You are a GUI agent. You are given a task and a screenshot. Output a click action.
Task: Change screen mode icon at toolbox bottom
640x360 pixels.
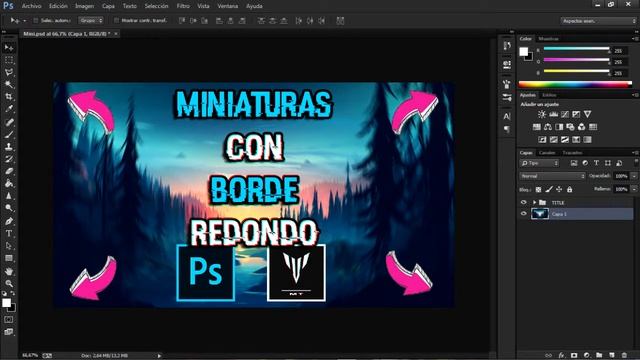point(9,332)
